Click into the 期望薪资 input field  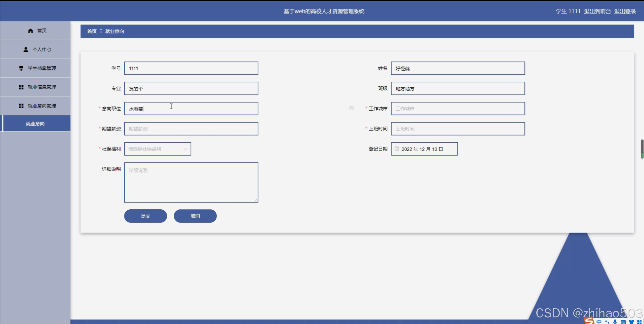(x=191, y=129)
